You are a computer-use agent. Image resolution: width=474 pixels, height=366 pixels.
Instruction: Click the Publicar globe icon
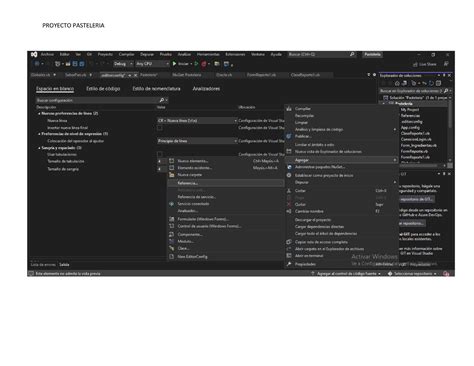coord(289,136)
